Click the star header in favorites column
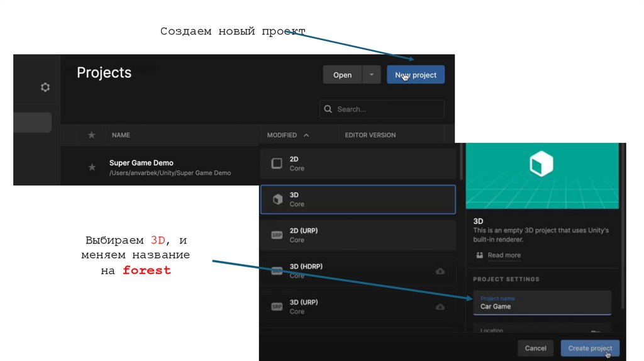This screenshot has width=644, height=361. 92,135
